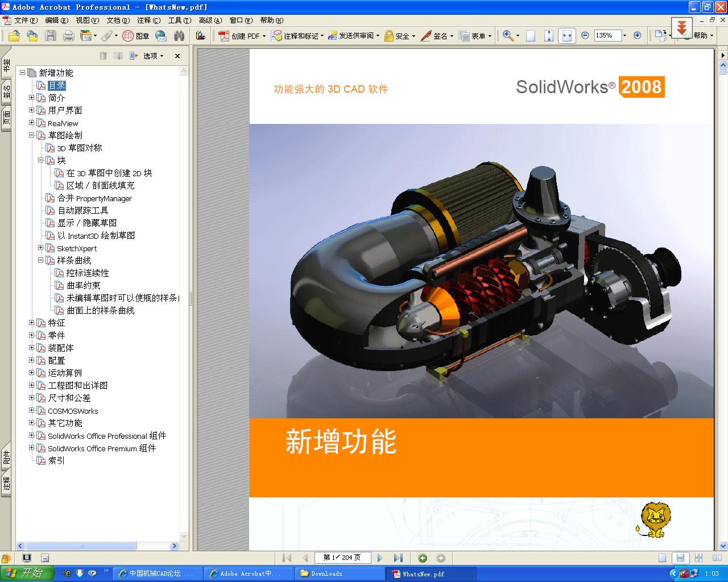Open the 高级 menu
The height and width of the screenshot is (582, 728).
210,20
